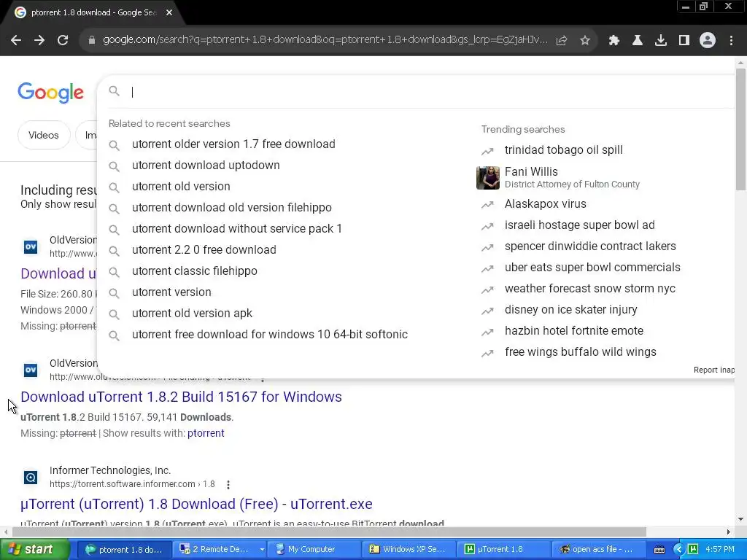Open the µTorrent 1.8 Download (Free) result
747x560 pixels.
click(x=196, y=505)
